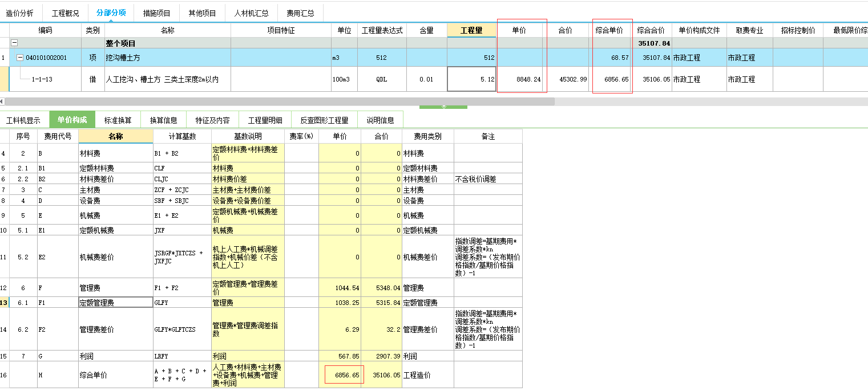
Task: Collapse item 040101002001 tree node
Action: [x=21, y=58]
